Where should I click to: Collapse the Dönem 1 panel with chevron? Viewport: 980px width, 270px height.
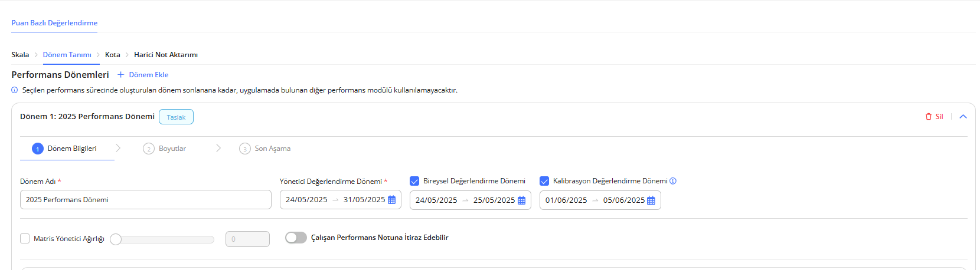pos(963,117)
